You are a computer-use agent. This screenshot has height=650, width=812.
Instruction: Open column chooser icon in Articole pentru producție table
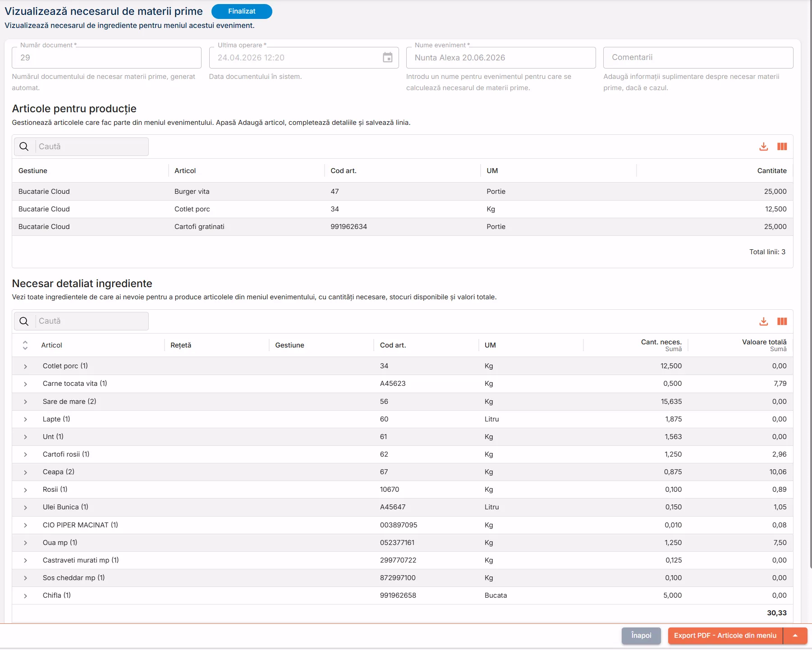click(x=782, y=146)
